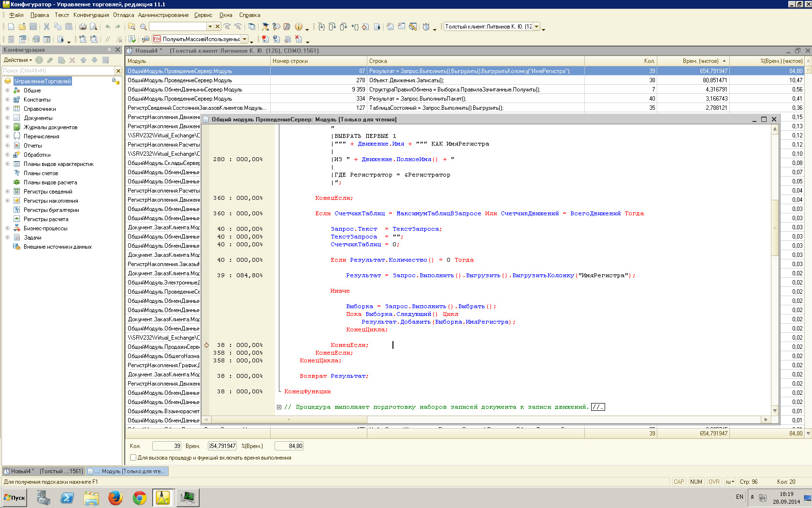Expand the Регистры сведений tree node

7,192
